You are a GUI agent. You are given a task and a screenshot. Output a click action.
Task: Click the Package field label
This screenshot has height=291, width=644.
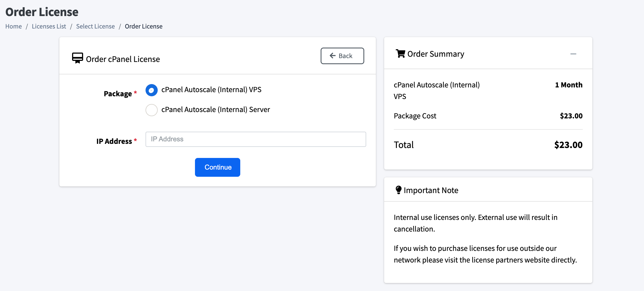(118, 94)
